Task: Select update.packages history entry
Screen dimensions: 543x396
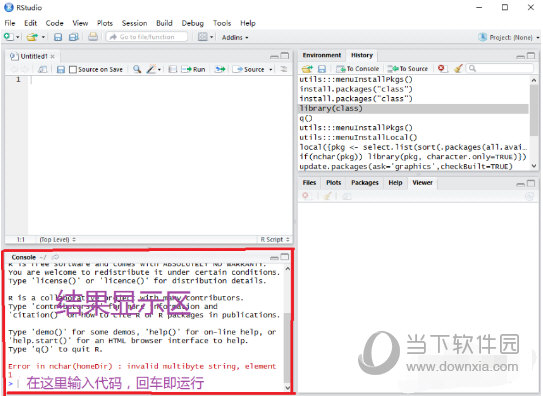Action: point(413,166)
